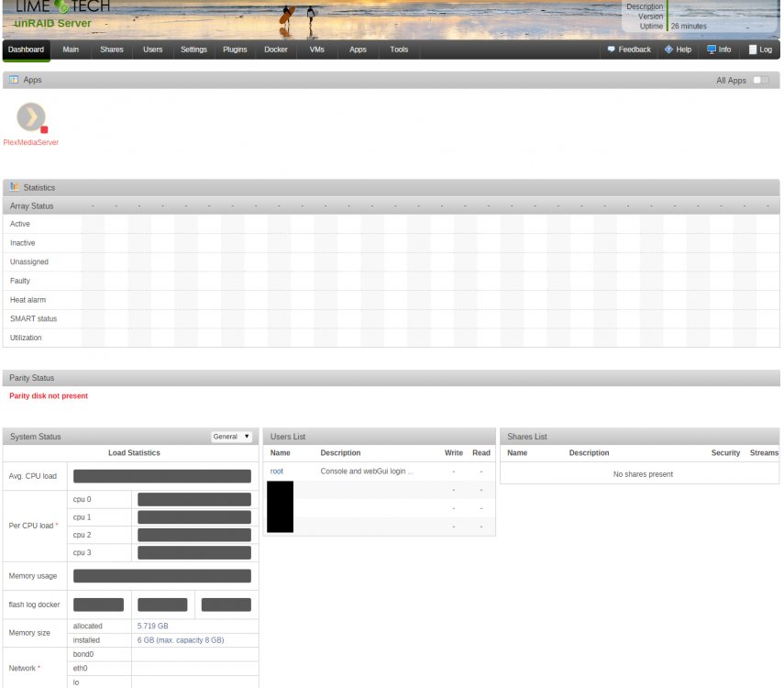784x688 pixels.
Task: Click the 'Streams' column header in Shares List
Action: (x=764, y=452)
